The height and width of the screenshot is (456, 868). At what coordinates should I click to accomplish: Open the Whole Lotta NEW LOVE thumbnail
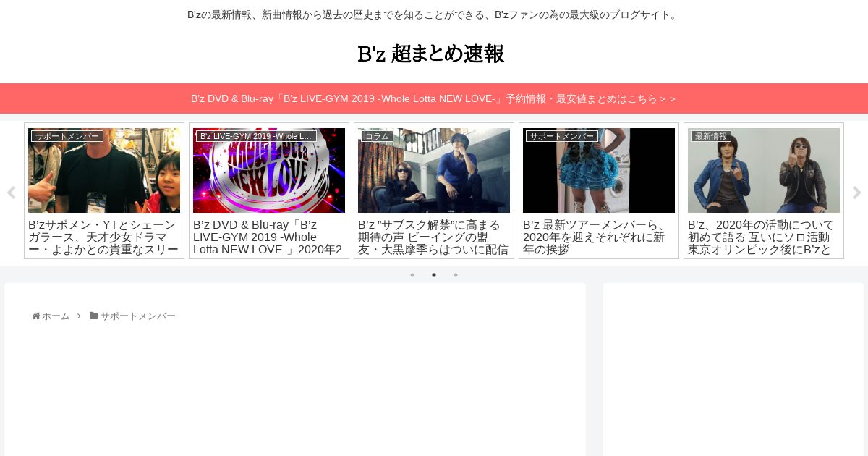point(269,171)
